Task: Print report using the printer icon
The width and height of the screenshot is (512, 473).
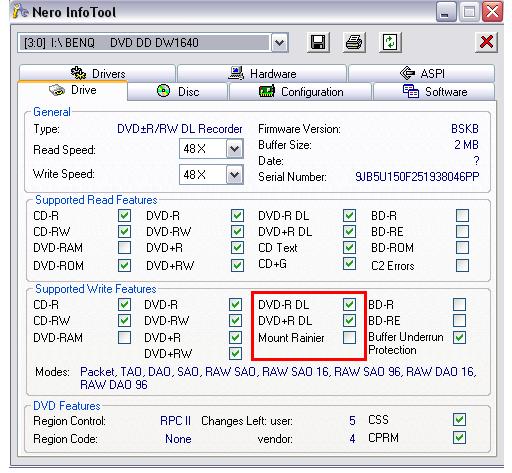Action: click(354, 43)
